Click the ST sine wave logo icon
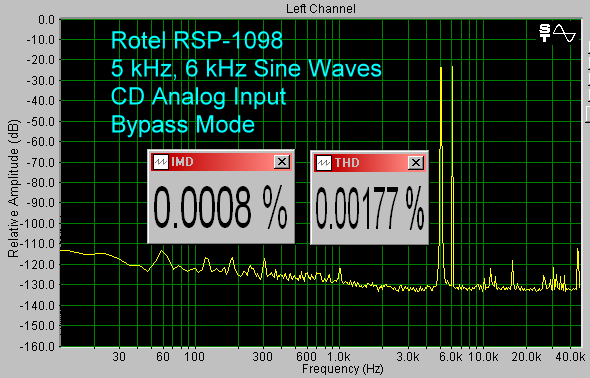Screen dimensions: 590x378 pos(557,33)
